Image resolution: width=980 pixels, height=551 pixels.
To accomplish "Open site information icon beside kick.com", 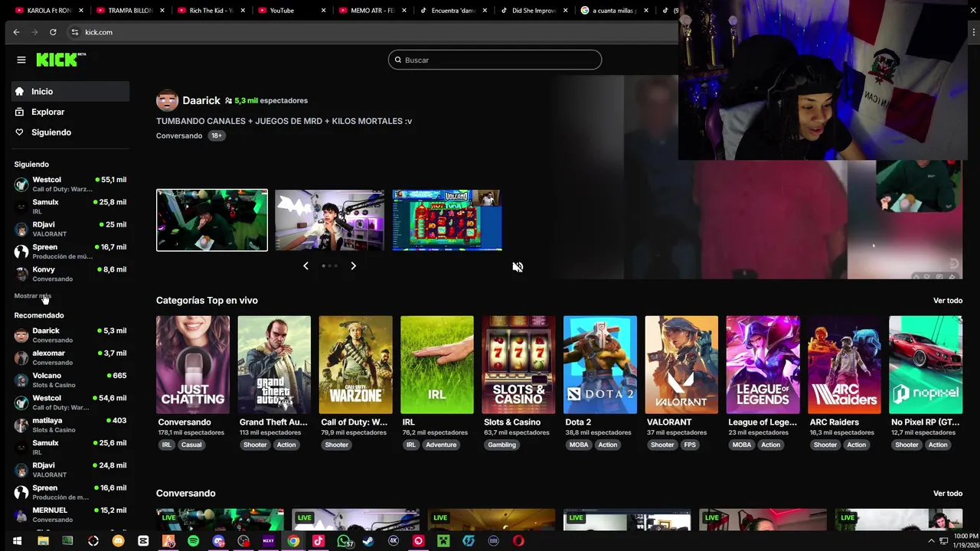I will pyautogui.click(x=74, y=32).
